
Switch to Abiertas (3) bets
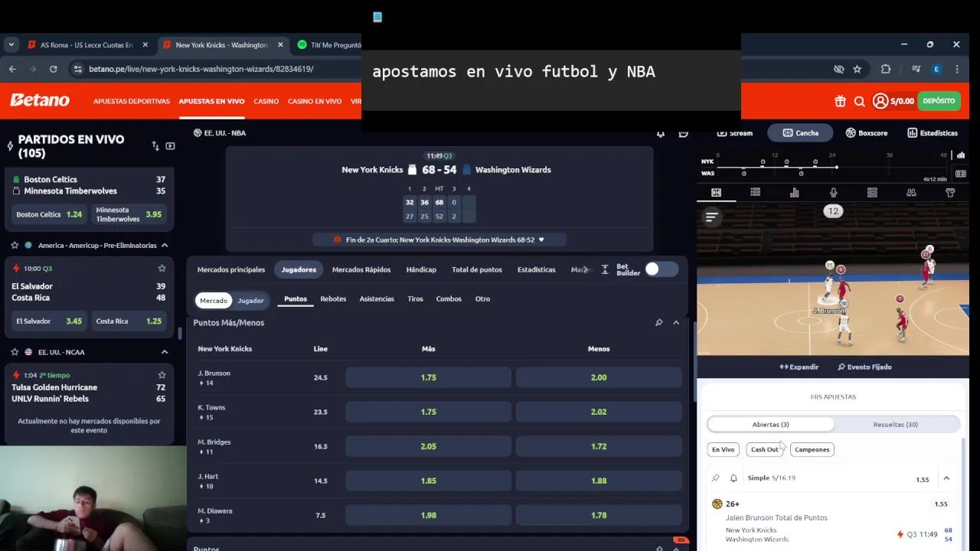(x=770, y=424)
